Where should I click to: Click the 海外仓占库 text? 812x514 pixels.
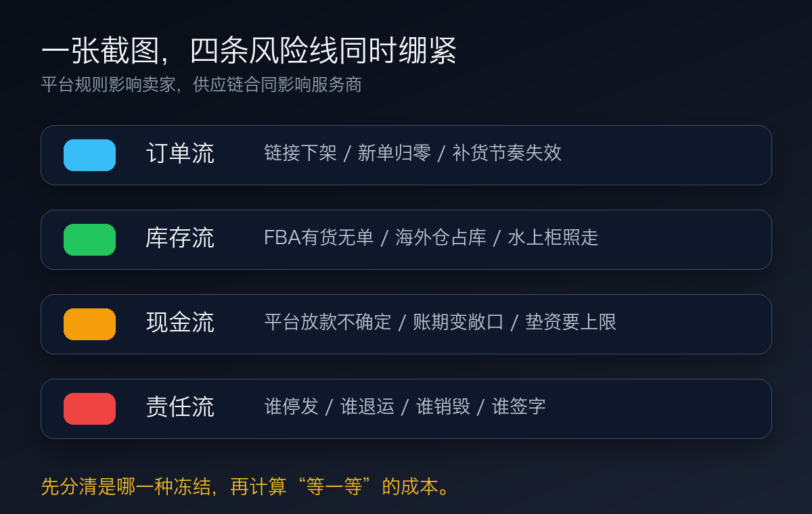pyautogui.click(x=441, y=237)
